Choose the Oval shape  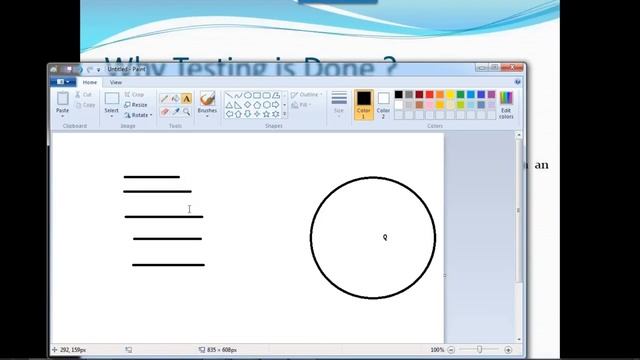[248, 95]
